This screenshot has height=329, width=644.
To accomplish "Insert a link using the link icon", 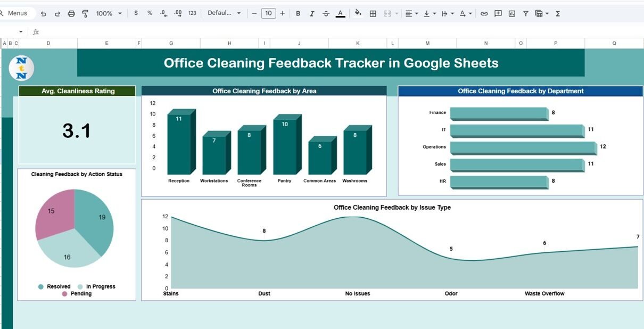I will coord(484,13).
